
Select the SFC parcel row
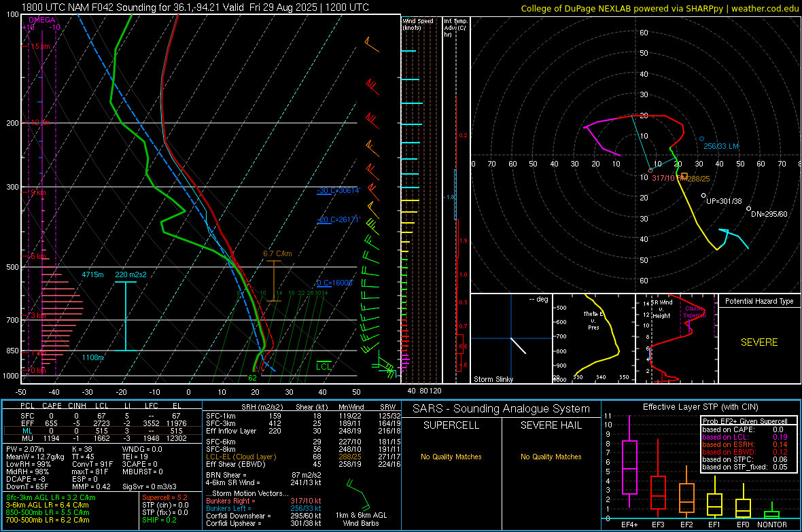tap(102, 416)
